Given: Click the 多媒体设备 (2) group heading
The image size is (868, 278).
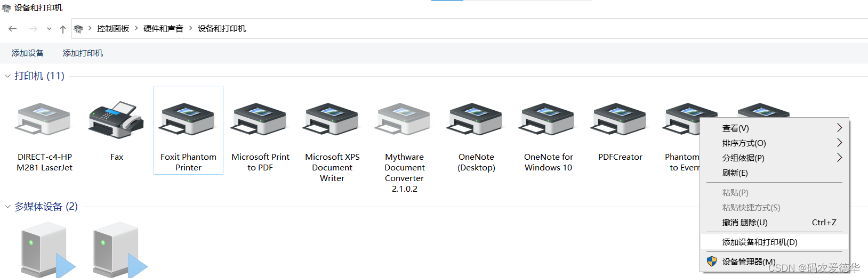Looking at the screenshot, I should tap(46, 207).
